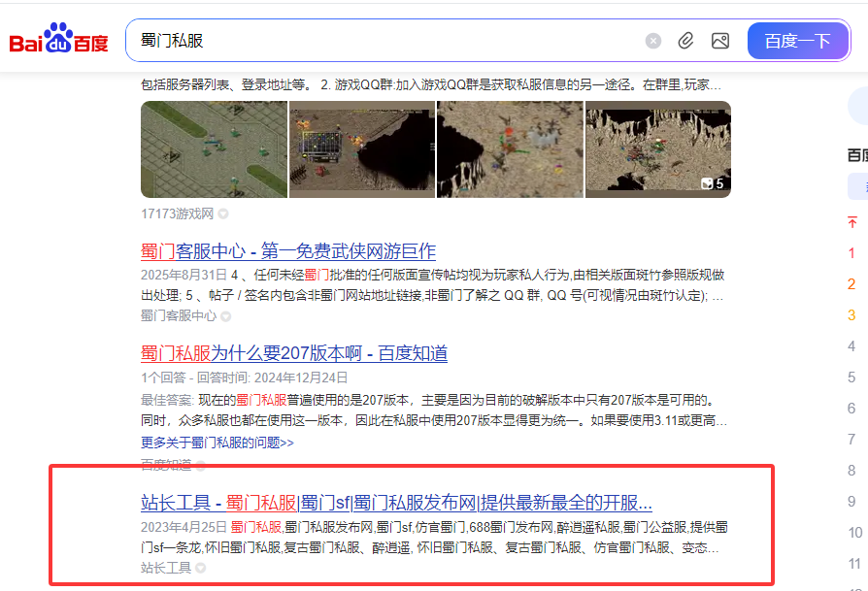Select hot search item number 1
The width and height of the screenshot is (868, 591).
[851, 252]
